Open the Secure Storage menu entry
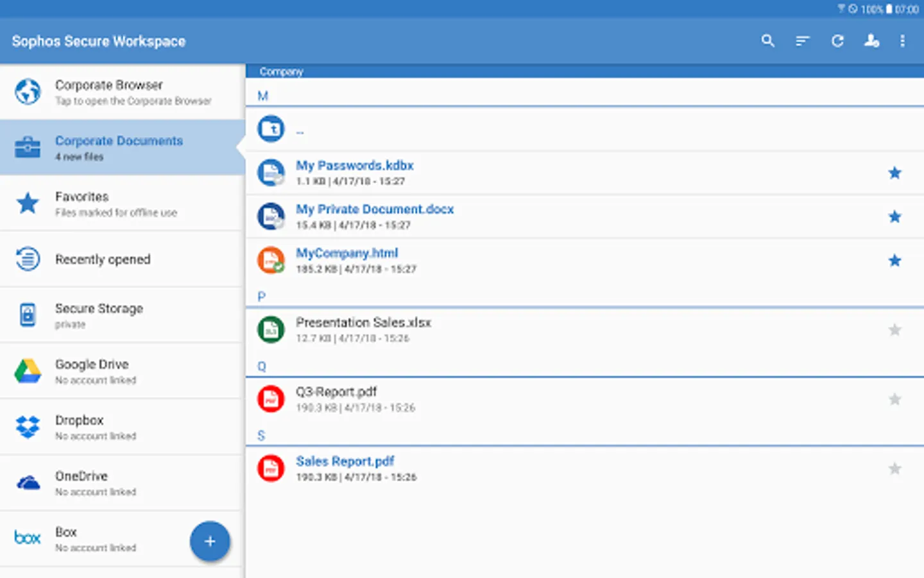This screenshot has height=578, width=924. (x=122, y=315)
